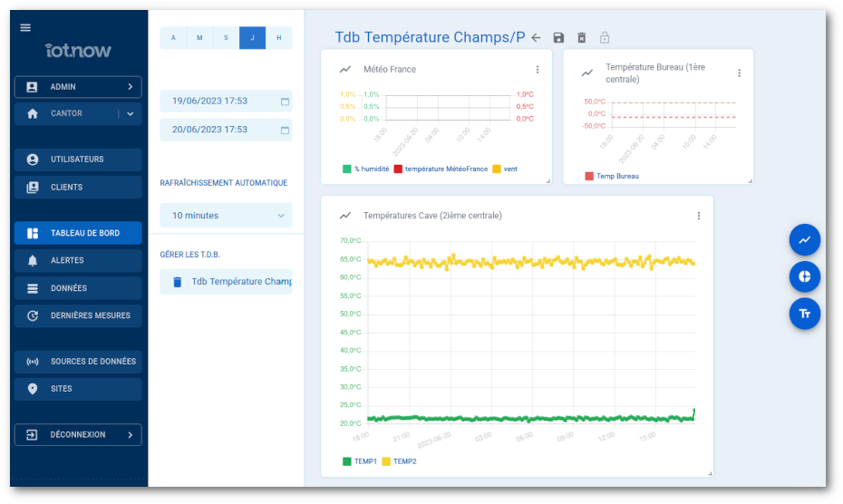Open the 10 minutes refresh dropdown
The width and height of the screenshot is (843, 504).
coord(226,216)
